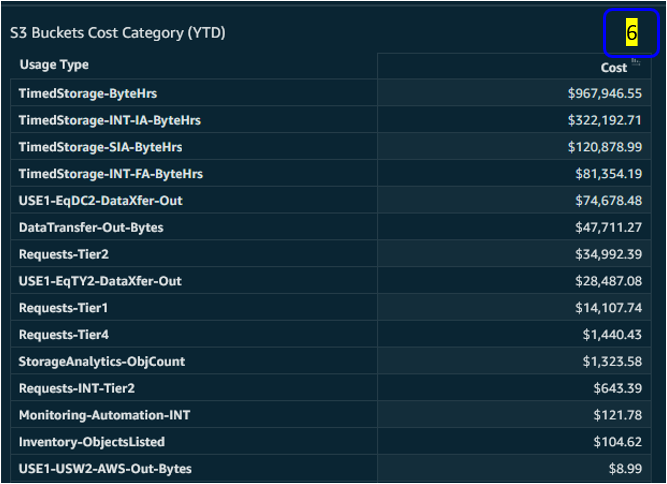Select the Usage Type column header
The width and height of the screenshot is (667, 484).
pyautogui.click(x=54, y=65)
